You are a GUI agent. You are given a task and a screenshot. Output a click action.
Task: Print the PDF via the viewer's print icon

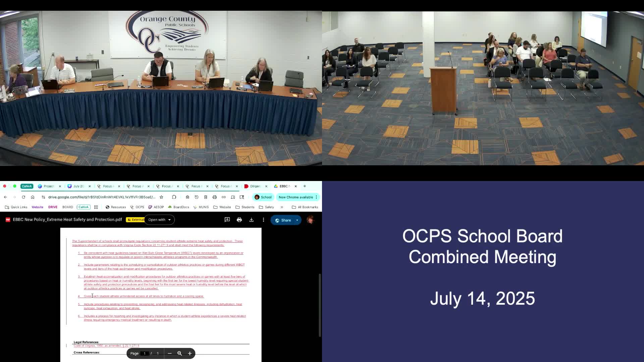(x=239, y=220)
